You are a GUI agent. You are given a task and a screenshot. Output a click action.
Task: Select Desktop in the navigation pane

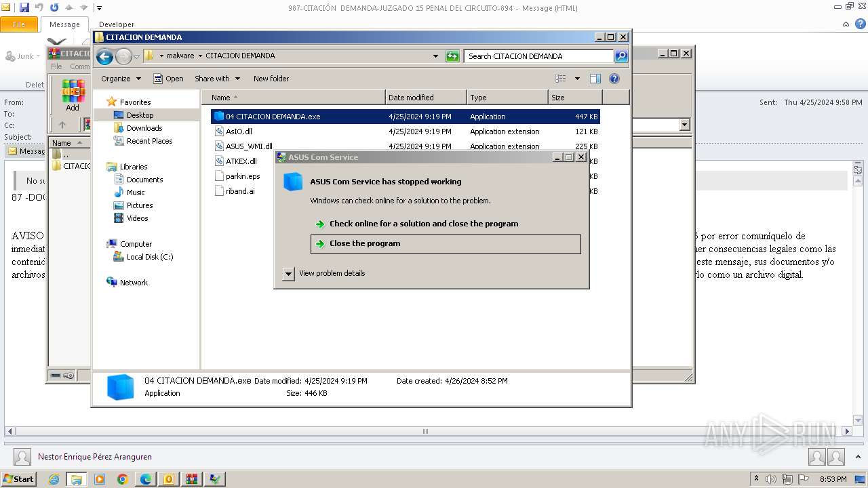140,115
